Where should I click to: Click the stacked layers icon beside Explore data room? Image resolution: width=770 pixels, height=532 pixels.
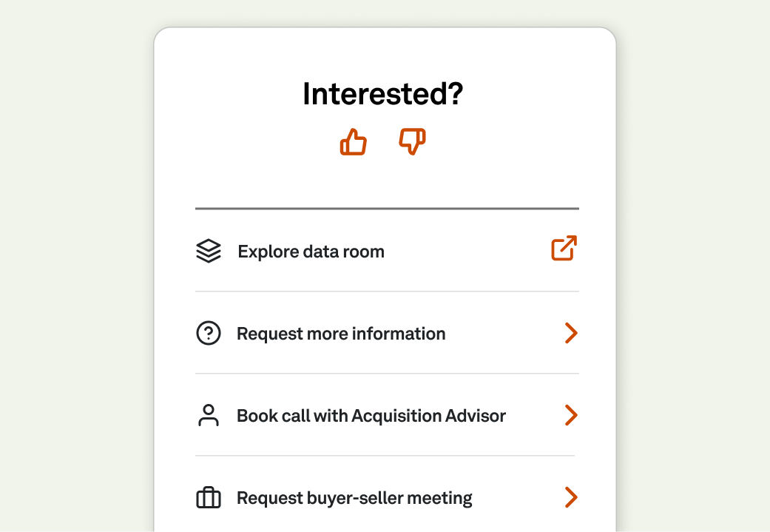209,251
